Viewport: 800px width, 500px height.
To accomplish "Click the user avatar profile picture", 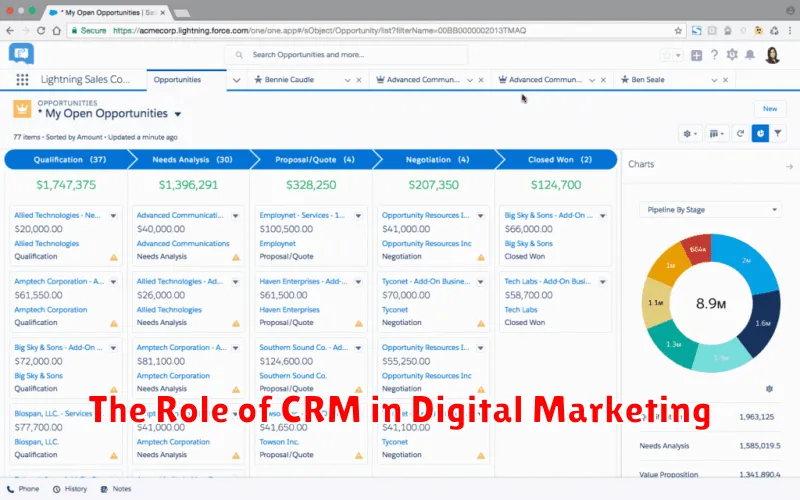I will tap(772, 55).
